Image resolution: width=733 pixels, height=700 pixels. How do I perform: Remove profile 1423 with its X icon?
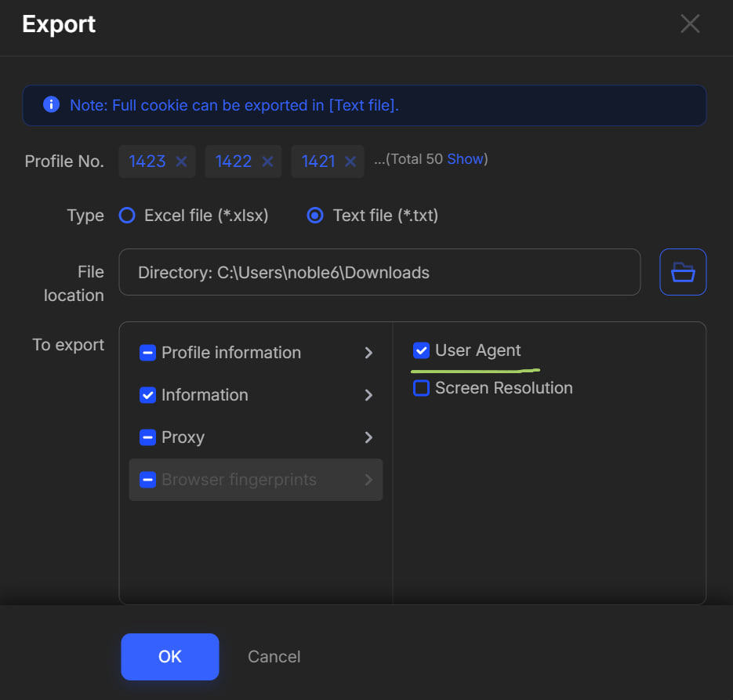[181, 161]
